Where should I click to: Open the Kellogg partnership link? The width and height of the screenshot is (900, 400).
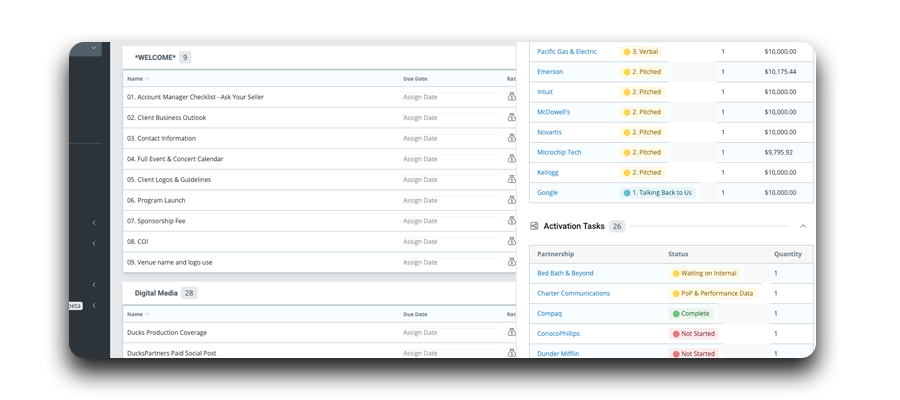[548, 172]
